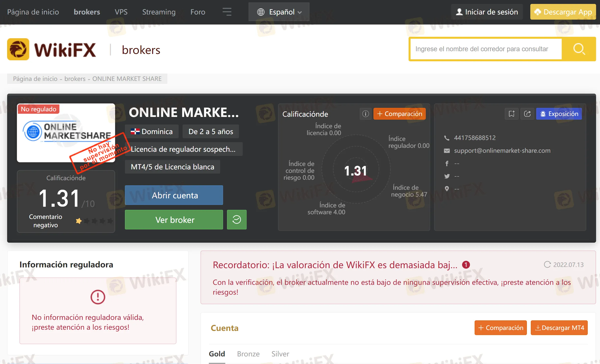Click the Abrir cuenta button
Image resolution: width=600 pixels, height=364 pixels.
174,195
